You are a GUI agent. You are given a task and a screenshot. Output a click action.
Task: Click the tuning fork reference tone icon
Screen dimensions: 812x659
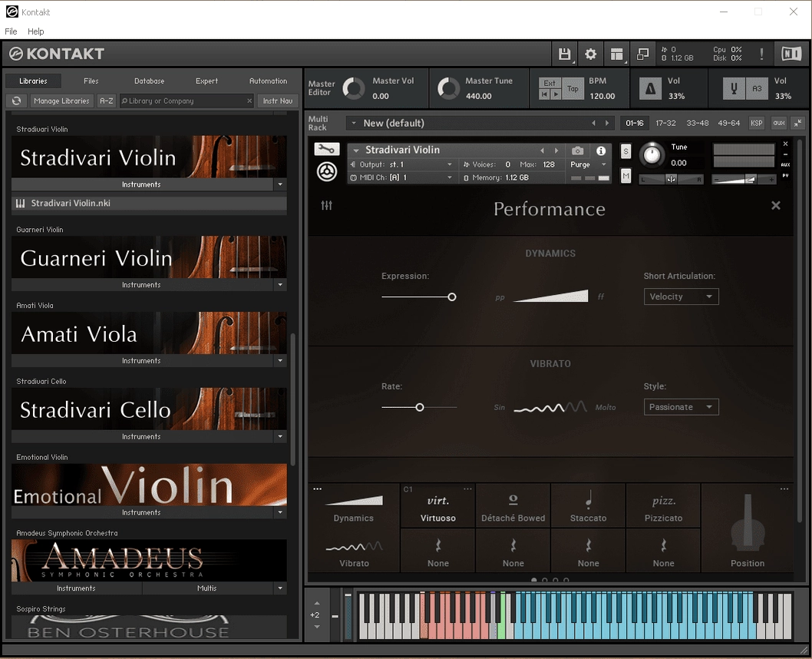click(x=733, y=88)
